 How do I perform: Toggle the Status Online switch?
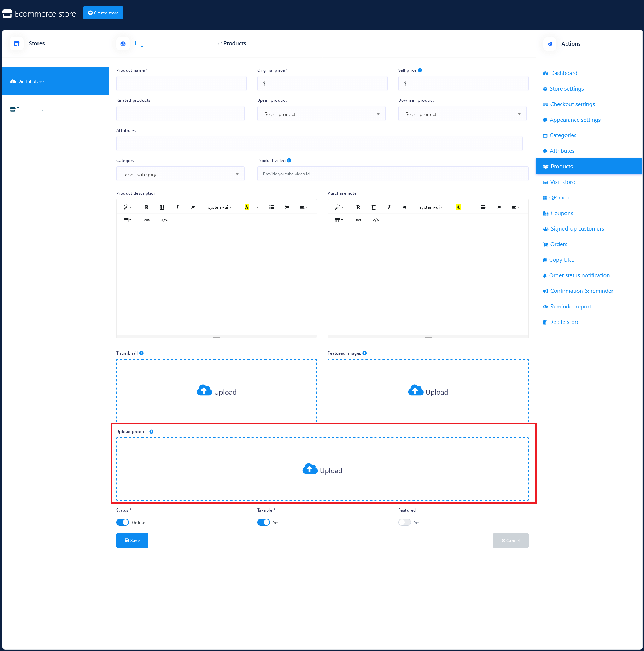coord(123,523)
